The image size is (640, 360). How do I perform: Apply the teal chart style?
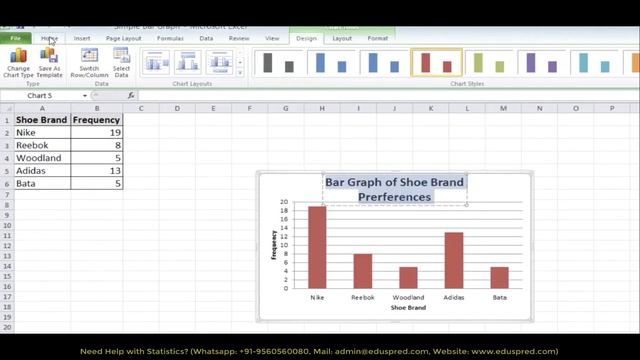594,62
